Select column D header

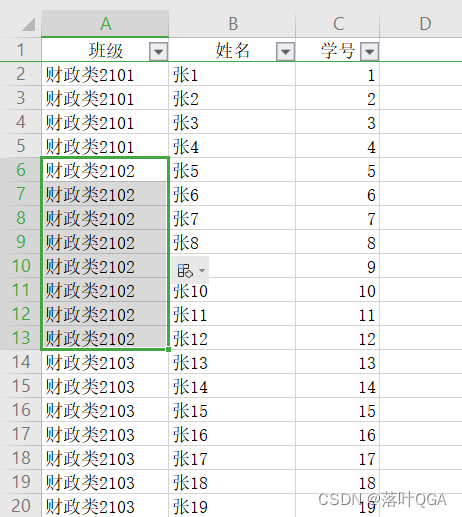point(421,24)
